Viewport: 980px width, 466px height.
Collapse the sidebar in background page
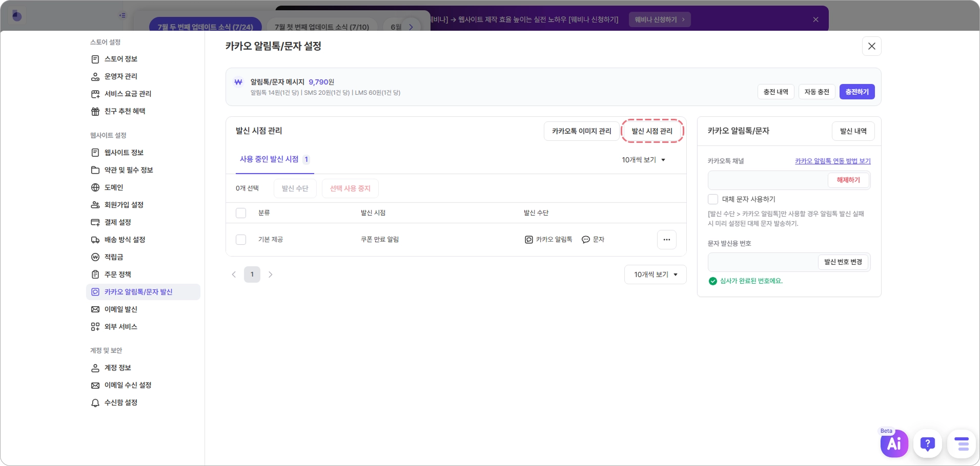(x=122, y=15)
